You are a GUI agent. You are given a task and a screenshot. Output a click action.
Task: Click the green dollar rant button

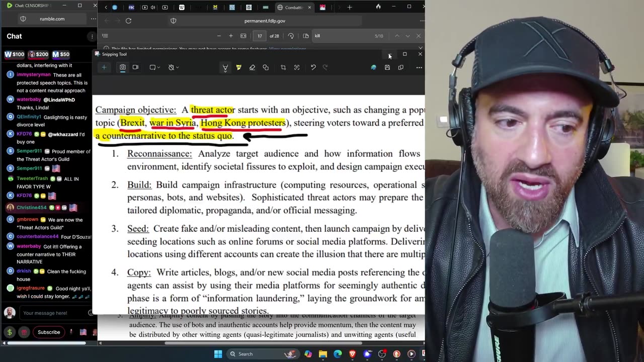coord(10,332)
